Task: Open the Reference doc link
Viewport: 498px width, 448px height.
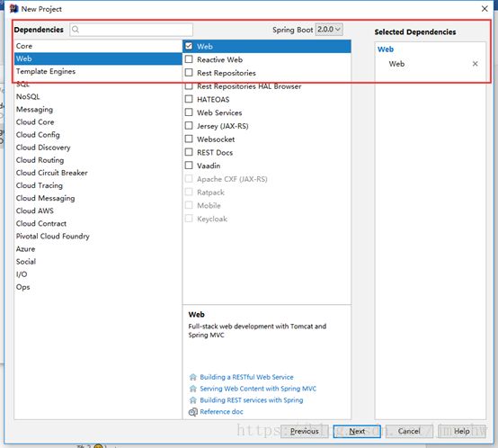Action: click(x=221, y=412)
